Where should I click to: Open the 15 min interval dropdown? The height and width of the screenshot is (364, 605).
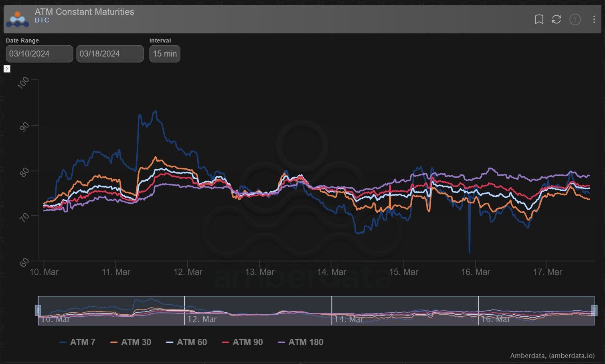165,54
